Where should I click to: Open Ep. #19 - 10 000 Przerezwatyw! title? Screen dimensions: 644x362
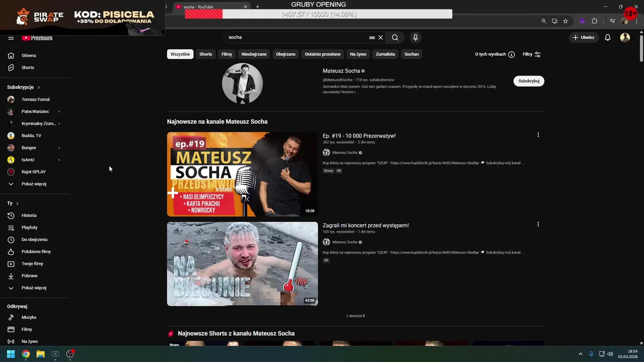359,136
